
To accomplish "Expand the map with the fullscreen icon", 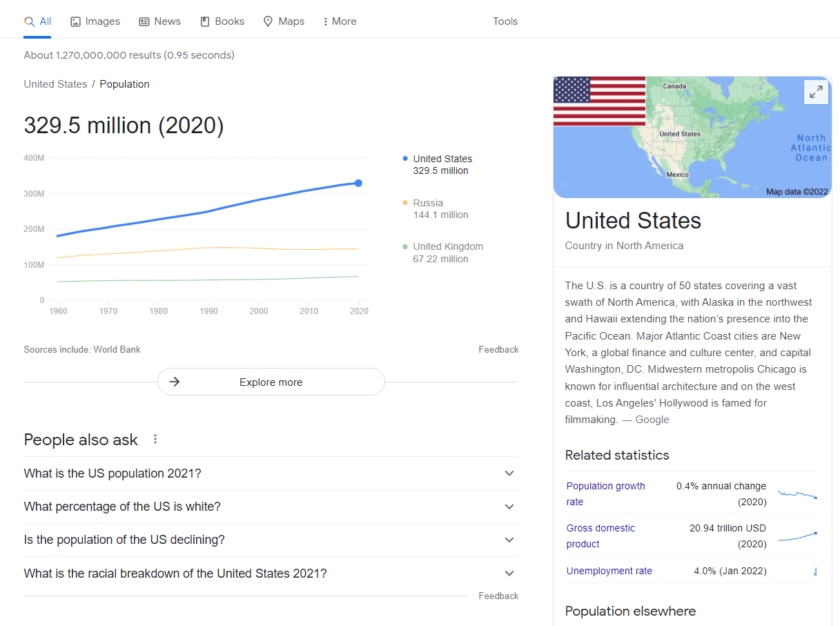I will pos(816,92).
